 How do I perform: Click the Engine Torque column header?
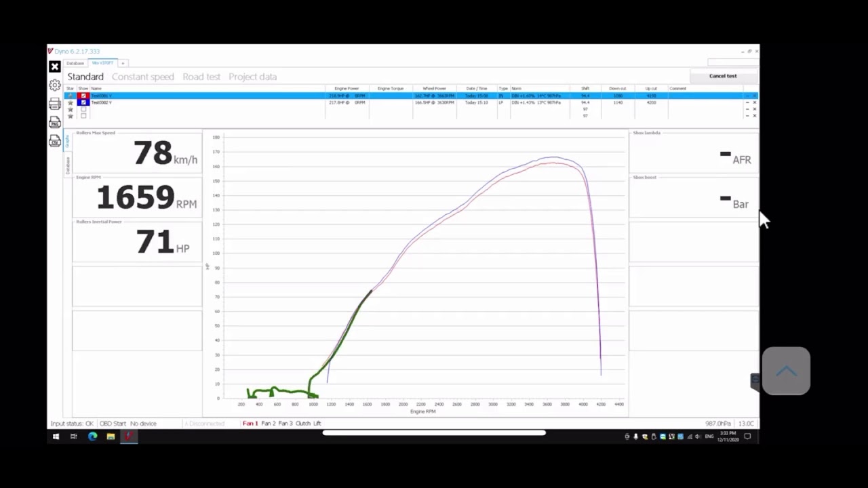point(391,89)
